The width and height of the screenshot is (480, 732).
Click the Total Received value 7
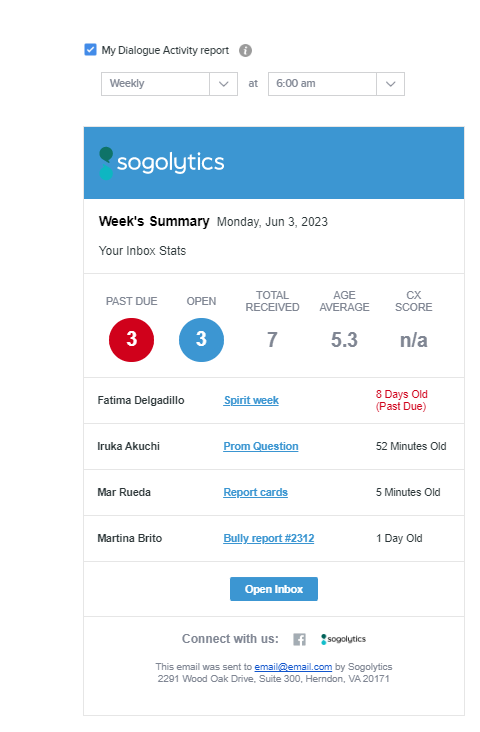(272, 340)
